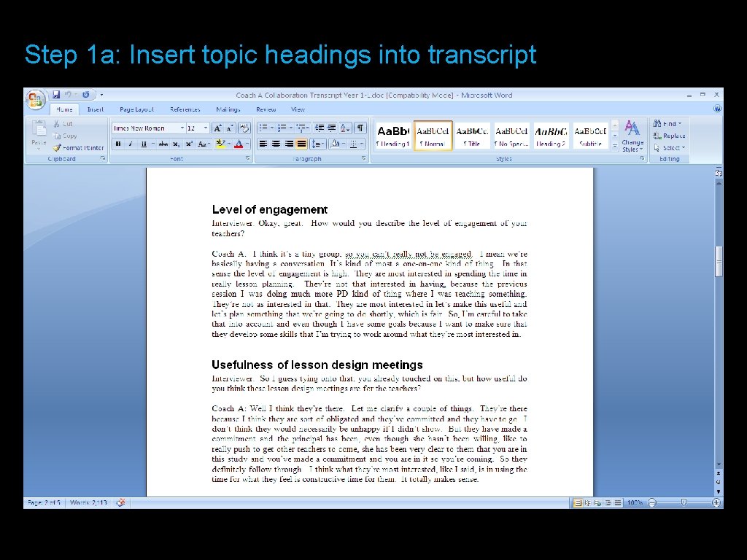Click the Save icon in Quick Access
This screenshot has width=747, height=560.
pos(56,95)
